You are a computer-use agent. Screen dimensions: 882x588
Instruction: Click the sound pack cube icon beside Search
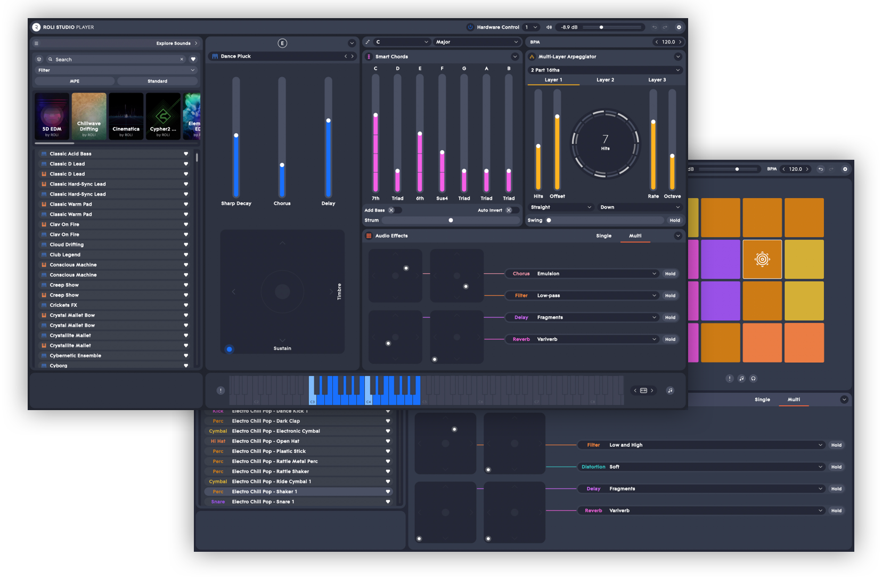pyautogui.click(x=39, y=59)
